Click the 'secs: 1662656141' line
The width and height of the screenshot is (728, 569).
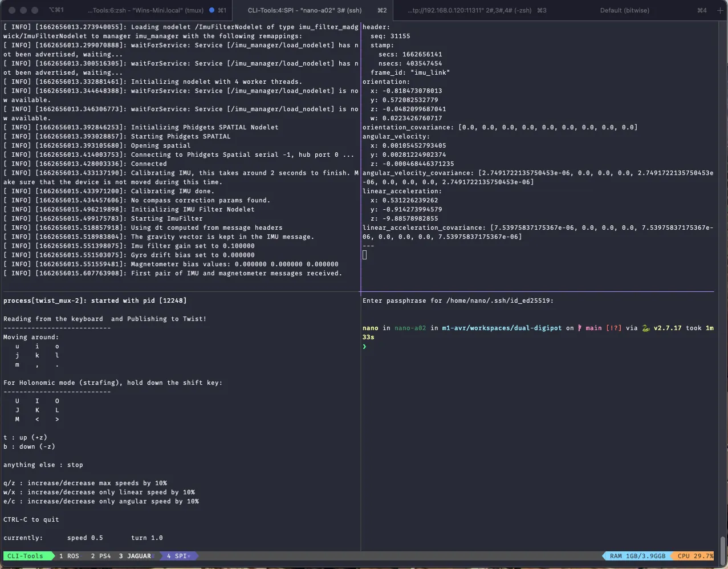pos(410,54)
